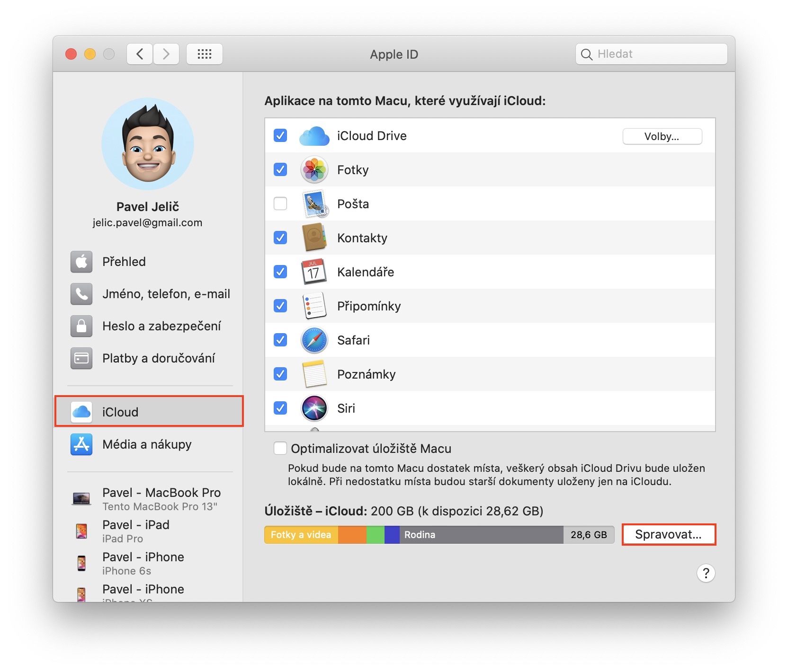Click the App Store icon beside Média a nákupy
Image resolution: width=788 pixels, height=672 pixels.
81,444
